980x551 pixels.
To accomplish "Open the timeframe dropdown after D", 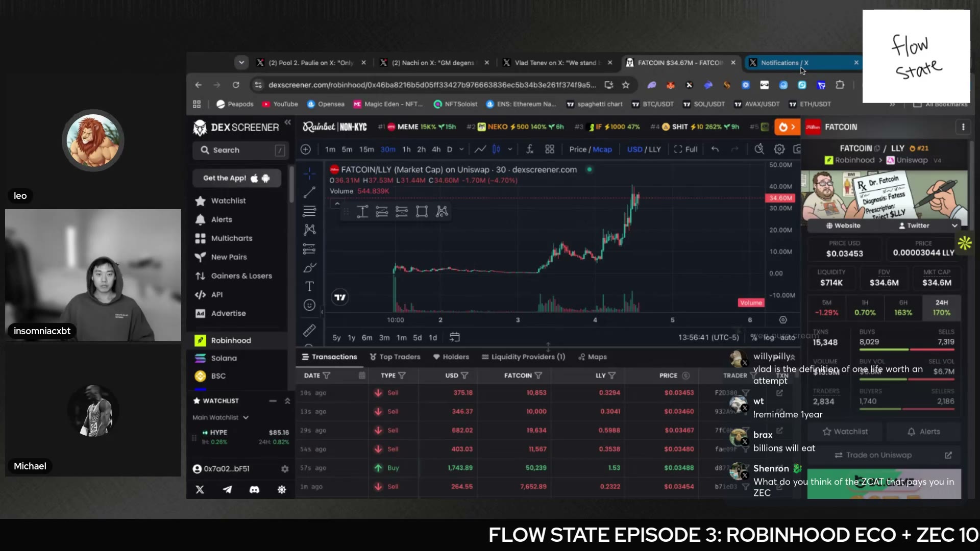I will point(461,149).
